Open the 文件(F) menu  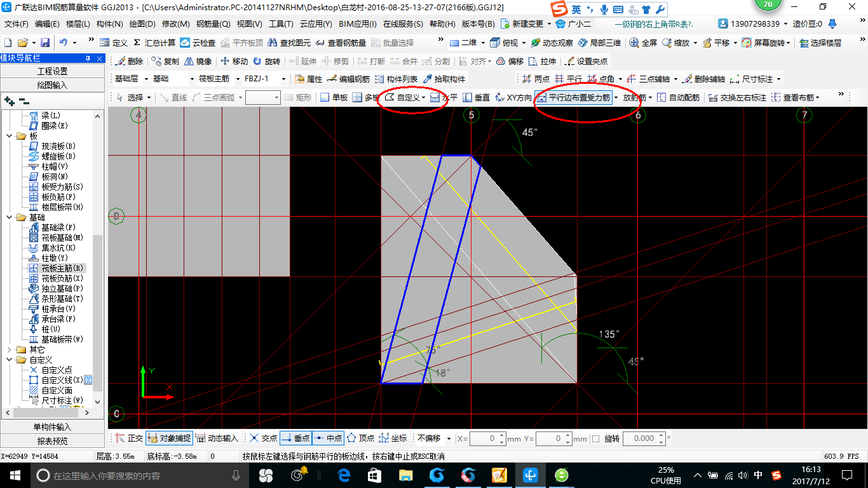tap(17, 24)
